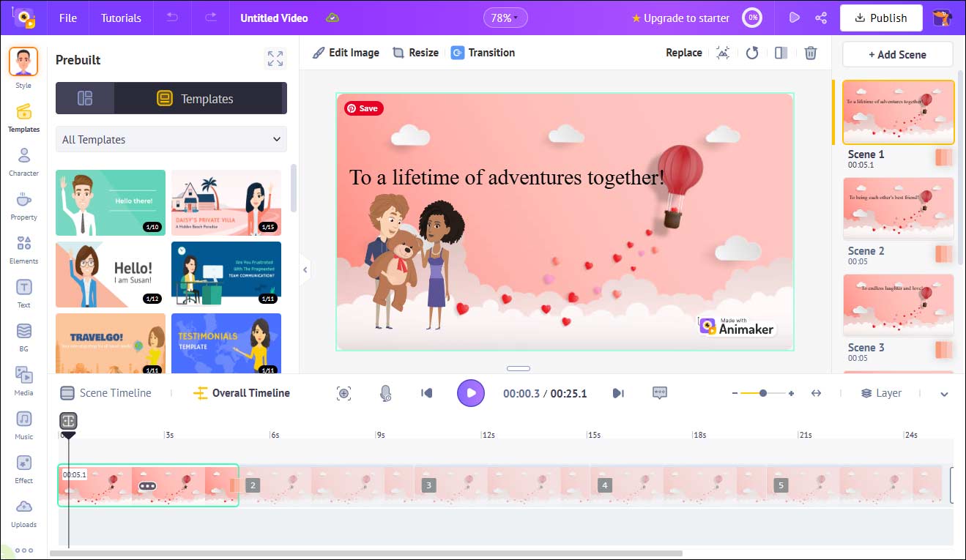Open the Uploads panel

click(23, 510)
